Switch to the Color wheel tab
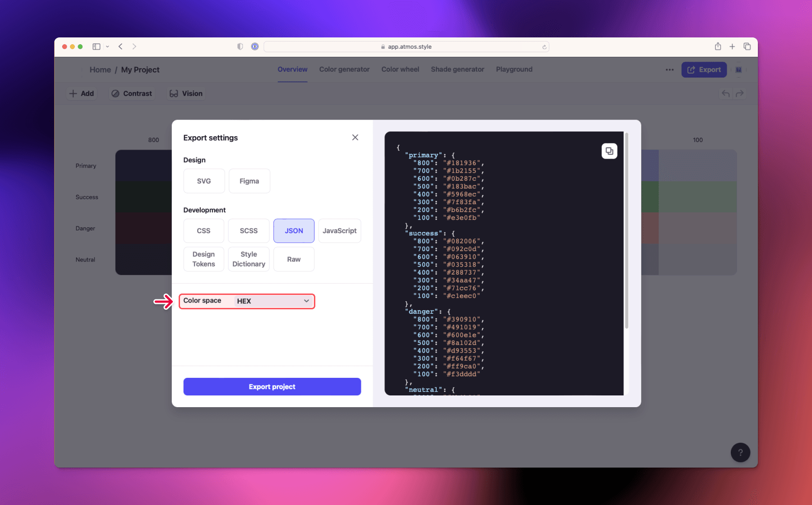 coord(400,69)
